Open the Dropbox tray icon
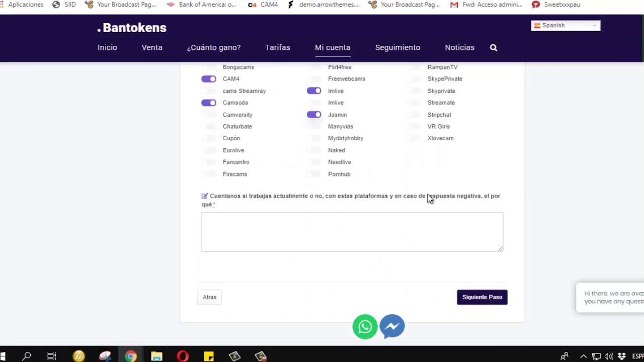The height and width of the screenshot is (362, 644). click(x=622, y=356)
